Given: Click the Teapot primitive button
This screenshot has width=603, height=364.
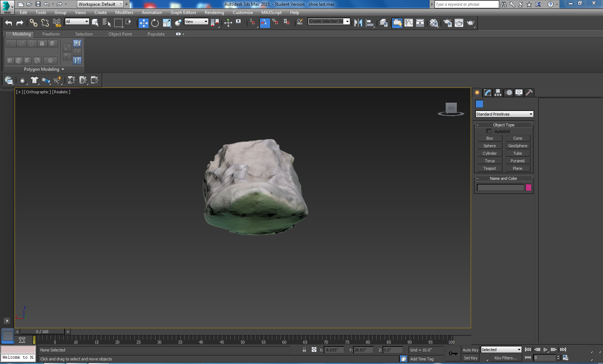Looking at the screenshot, I should (490, 168).
